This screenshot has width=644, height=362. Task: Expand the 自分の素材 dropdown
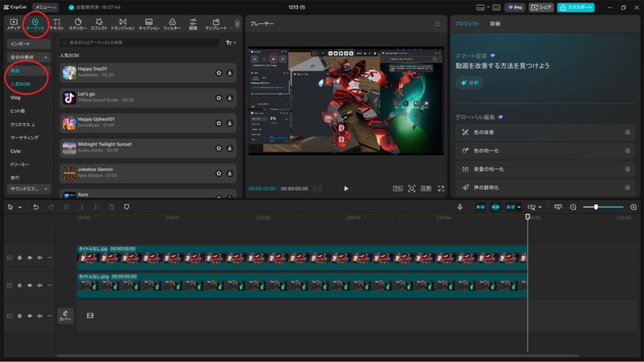click(x=28, y=57)
